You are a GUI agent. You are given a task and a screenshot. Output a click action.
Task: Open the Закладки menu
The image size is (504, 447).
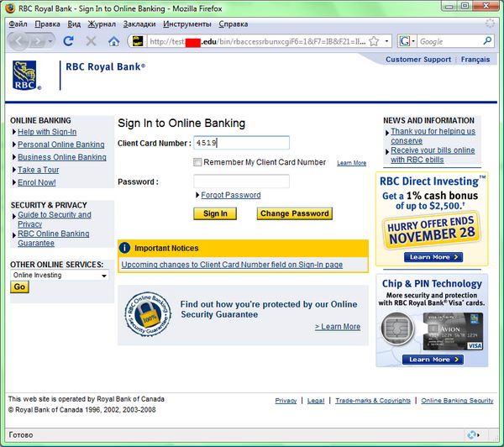coord(139,24)
